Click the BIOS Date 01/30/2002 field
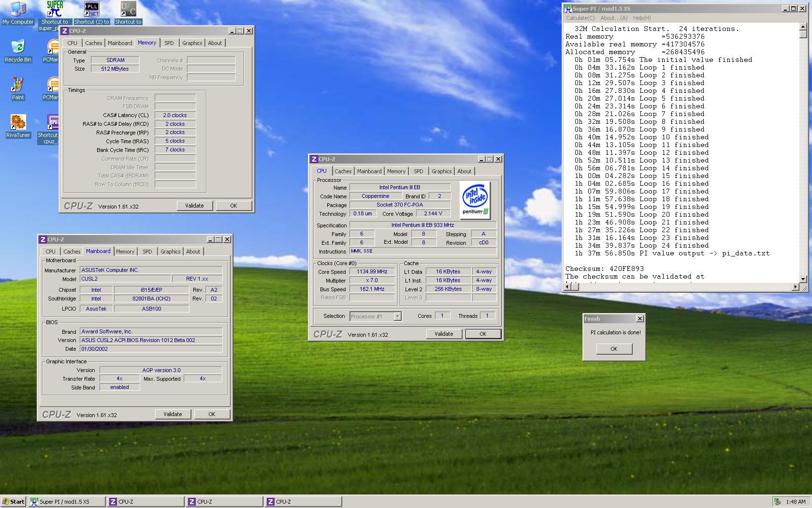The height and width of the screenshot is (508, 812). click(151, 349)
